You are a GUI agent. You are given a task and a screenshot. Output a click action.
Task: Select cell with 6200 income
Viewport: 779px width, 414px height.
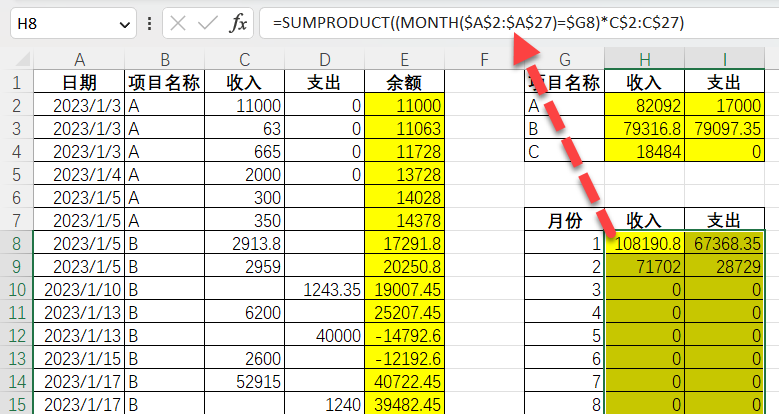pyautogui.click(x=244, y=313)
